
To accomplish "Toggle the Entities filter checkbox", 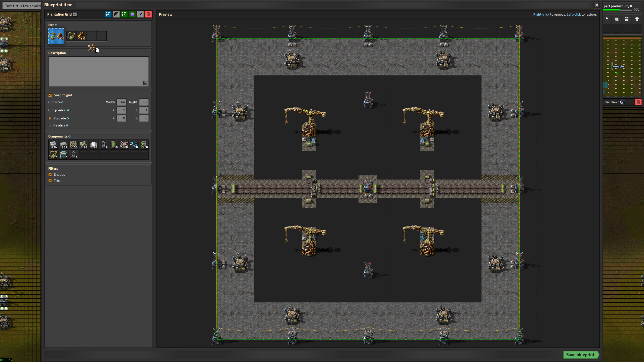I will pos(50,175).
